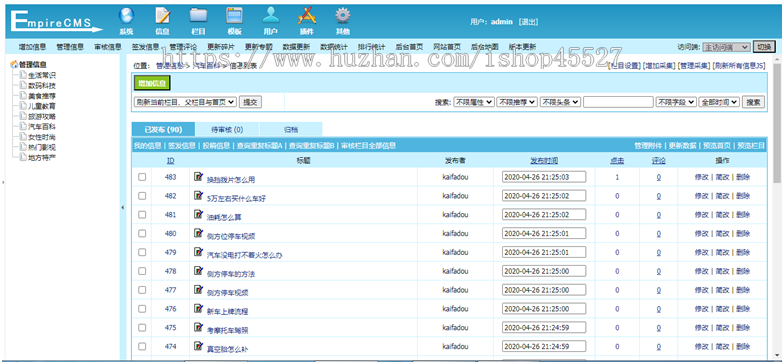Select 生活常识 in the sidebar tree
The image size is (784, 364).
point(42,75)
